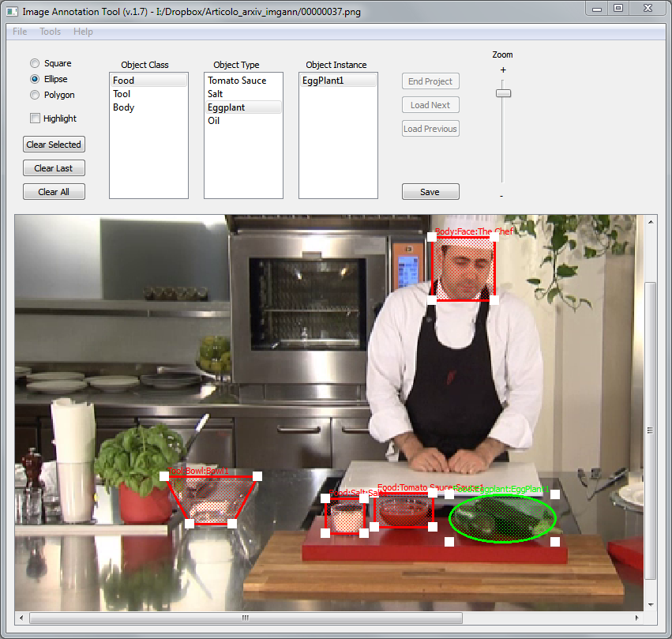The width and height of the screenshot is (672, 639).
Task: Click the red Bowl1 polygon annotation
Action: pos(210,500)
